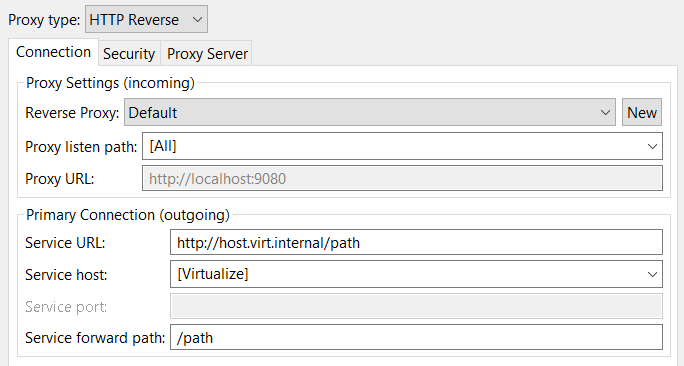Open the Service host Virtualize combo box
The height and width of the screenshot is (366, 684).
416,274
